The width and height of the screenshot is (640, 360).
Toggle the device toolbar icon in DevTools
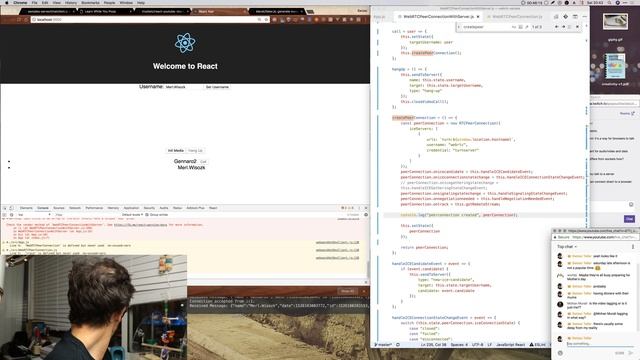(x=11, y=208)
